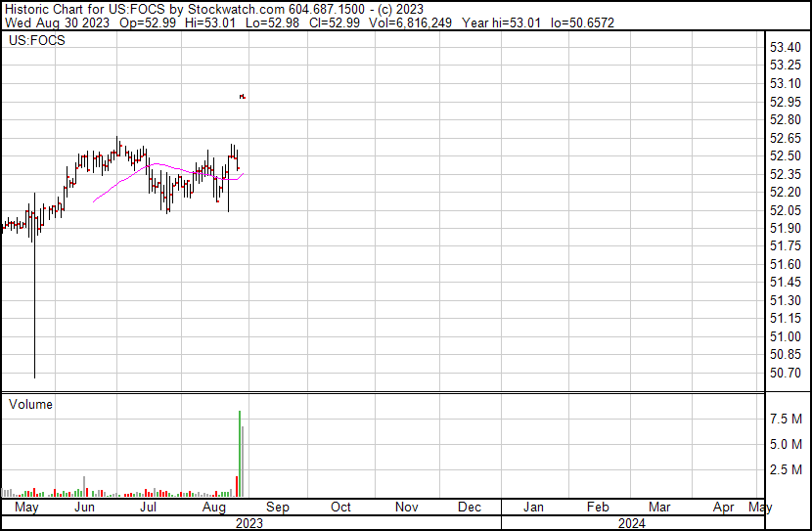Viewport: 812px width, 531px height.
Task: Click the Oct month label
Action: point(340,507)
